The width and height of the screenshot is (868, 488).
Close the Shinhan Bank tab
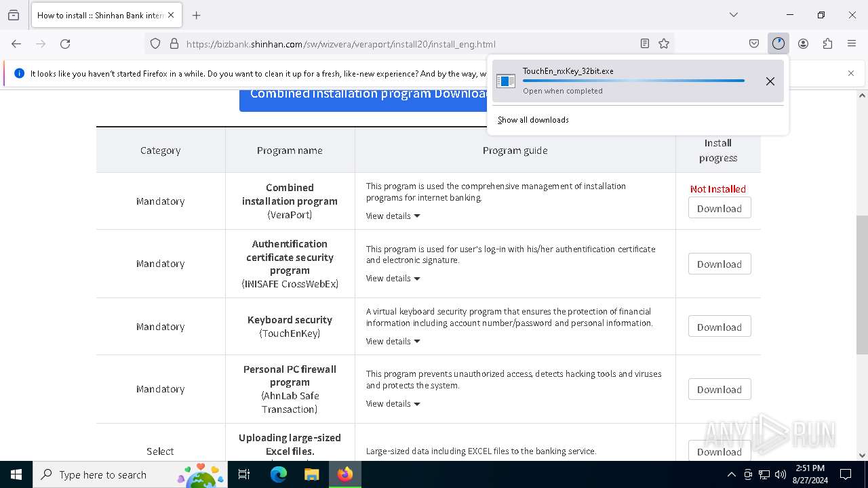171,15
